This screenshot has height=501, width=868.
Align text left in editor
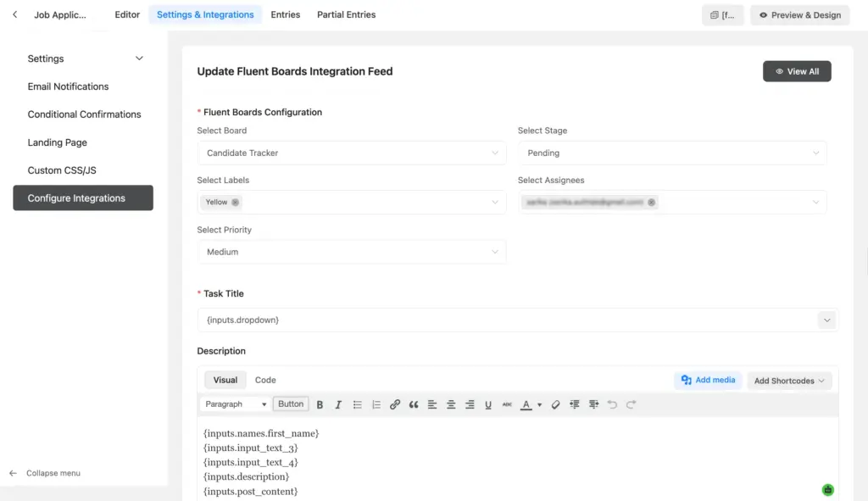point(432,404)
